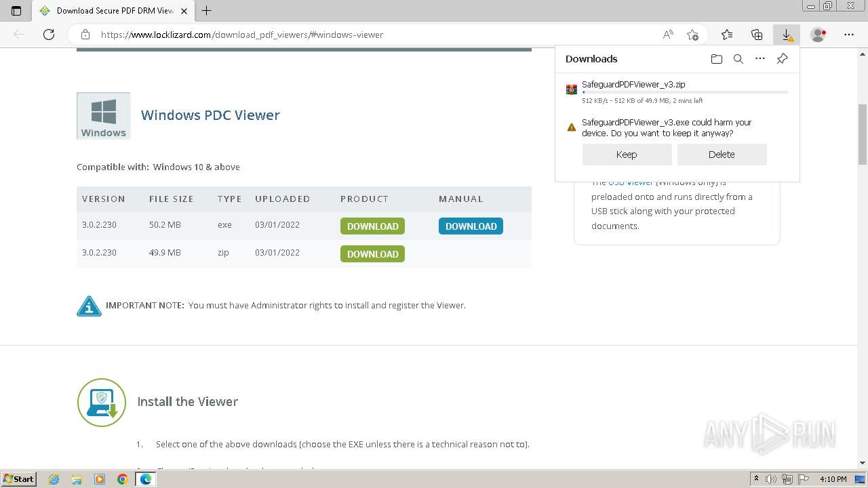The height and width of the screenshot is (488, 868).
Task: Click the 49.9 MB file size cell
Action: (x=165, y=253)
